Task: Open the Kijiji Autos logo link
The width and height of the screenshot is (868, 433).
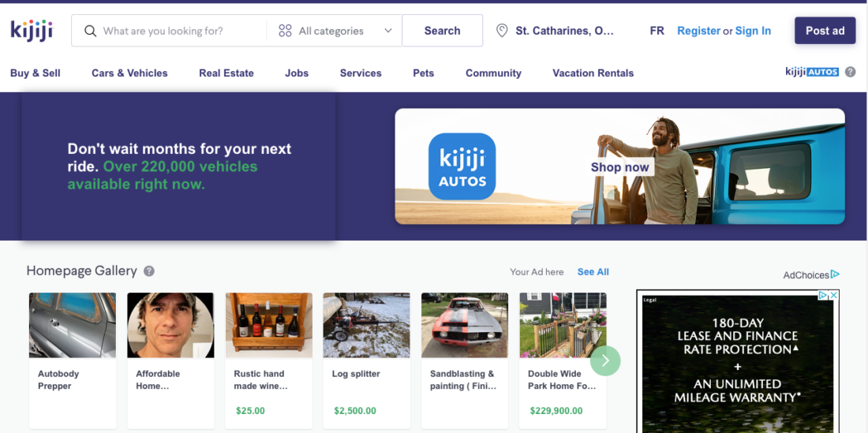Action: tap(812, 72)
